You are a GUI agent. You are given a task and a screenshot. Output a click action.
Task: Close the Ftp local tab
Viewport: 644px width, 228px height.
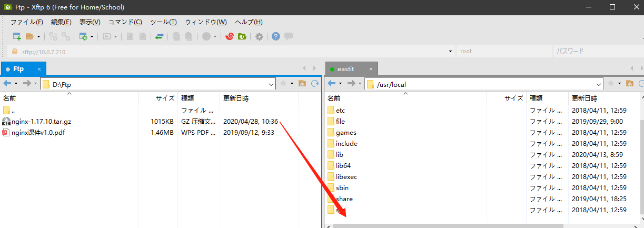pyautogui.click(x=39, y=69)
